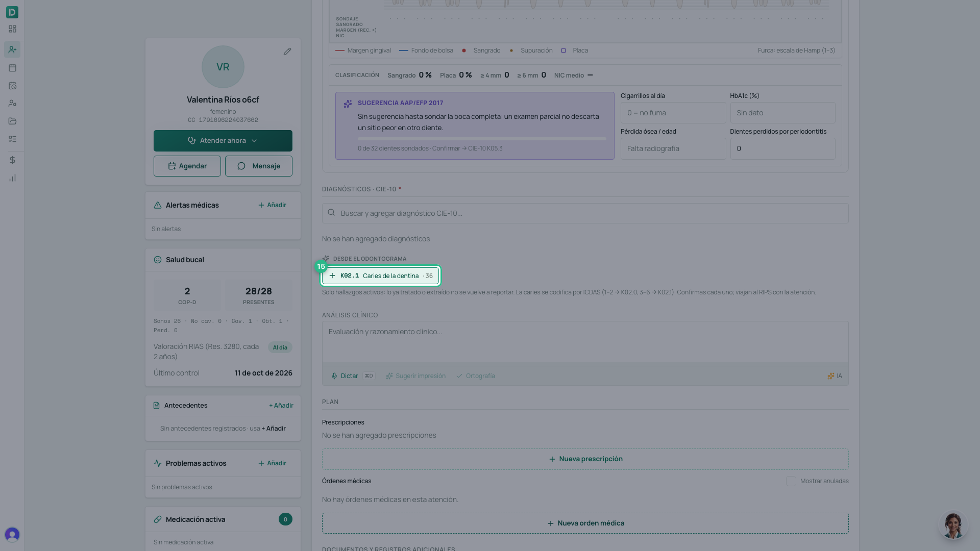Click the Cigarrillos al día input
The height and width of the screenshot is (551, 980).
coord(673,113)
